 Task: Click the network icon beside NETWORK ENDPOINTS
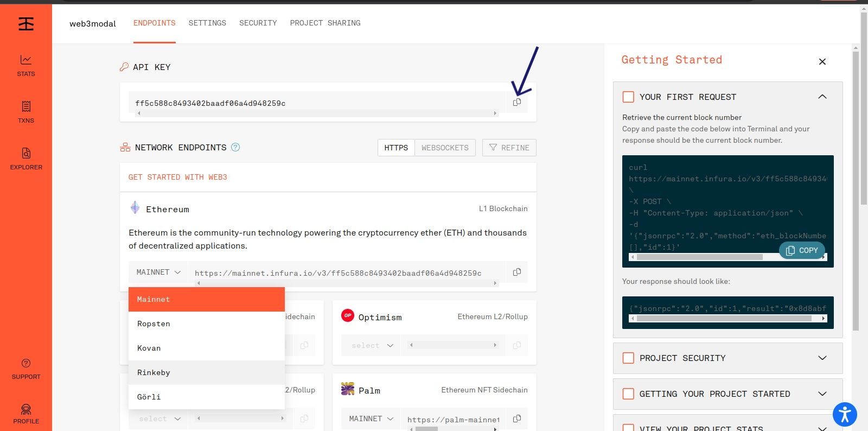pos(125,147)
